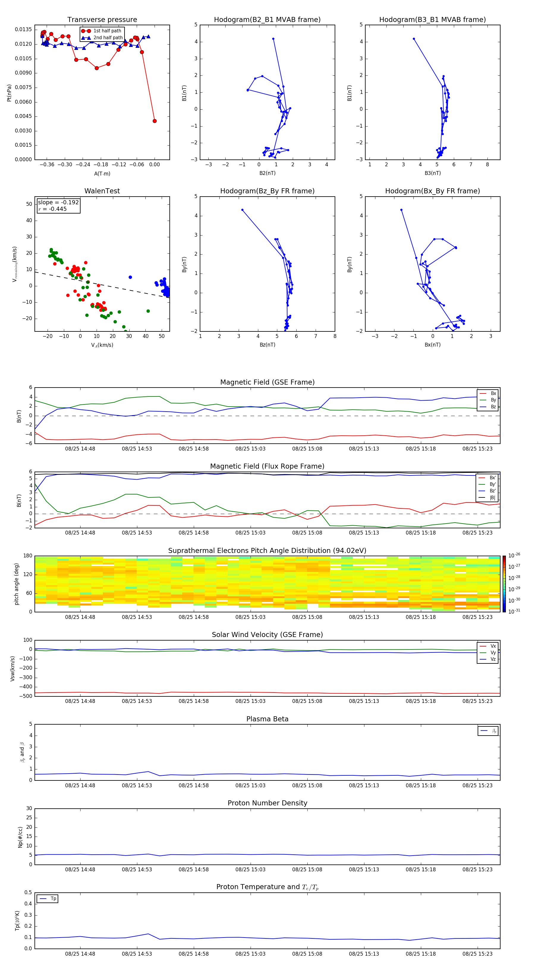Click the 'pitch angle (deg)' y-axis label
This screenshot has width=535, height=980.
point(16,584)
